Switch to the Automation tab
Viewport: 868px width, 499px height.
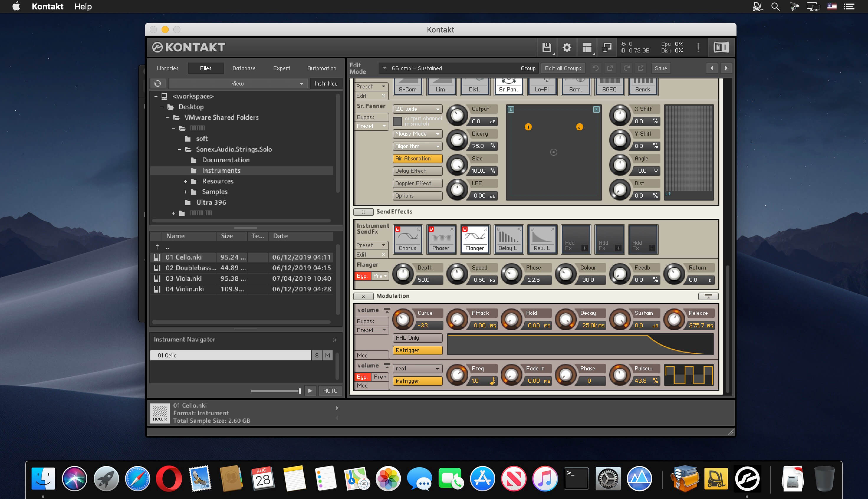pos(322,68)
